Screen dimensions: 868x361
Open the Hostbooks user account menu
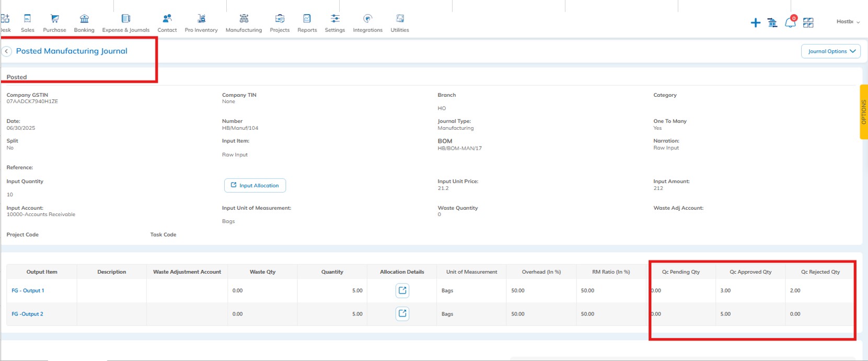pos(848,22)
